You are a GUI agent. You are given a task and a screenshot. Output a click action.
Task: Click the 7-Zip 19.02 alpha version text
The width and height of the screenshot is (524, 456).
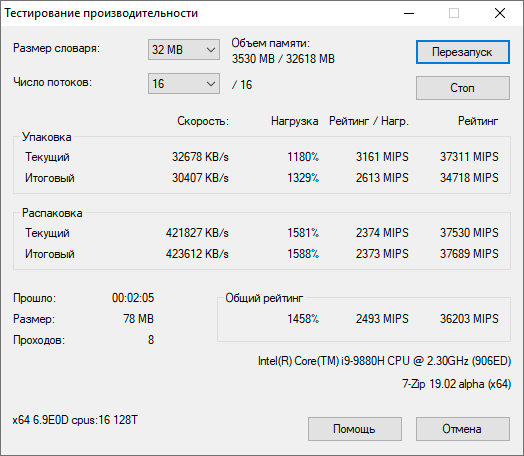(456, 384)
